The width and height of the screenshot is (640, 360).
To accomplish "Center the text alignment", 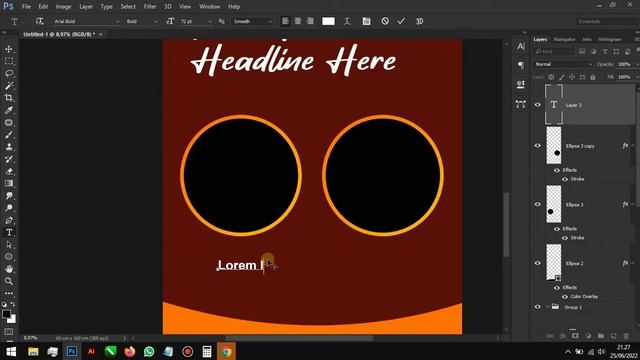I will pyautogui.click(x=298, y=21).
